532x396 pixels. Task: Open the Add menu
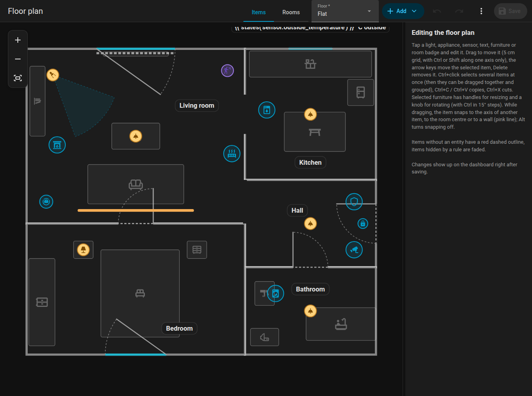[403, 11]
